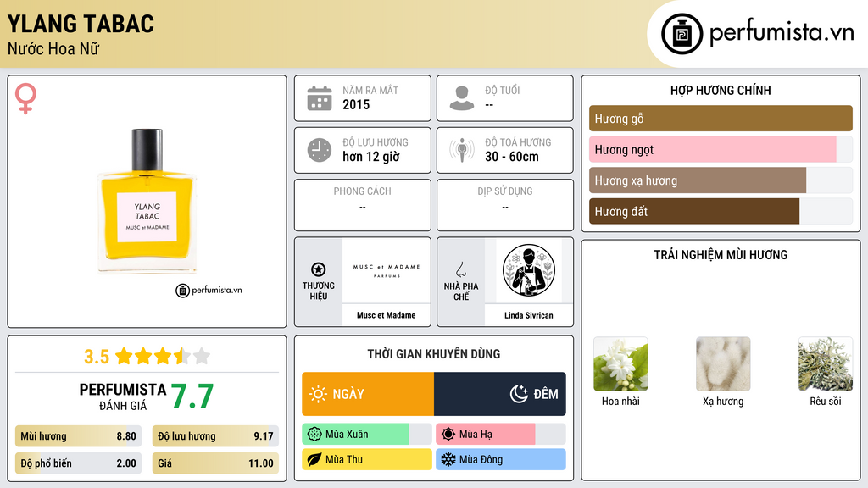Click the Đêm nighttime dark block
Image resolution: width=868 pixels, height=488 pixels.
500,394
